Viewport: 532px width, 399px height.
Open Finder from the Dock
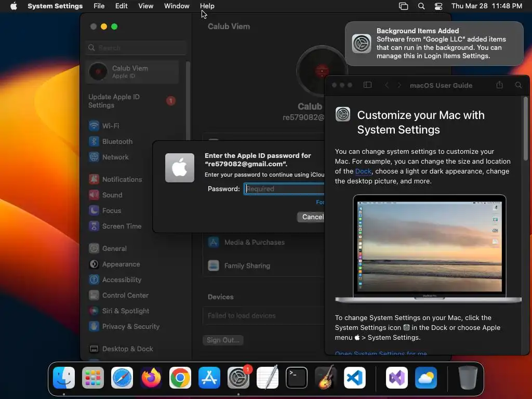click(64, 377)
